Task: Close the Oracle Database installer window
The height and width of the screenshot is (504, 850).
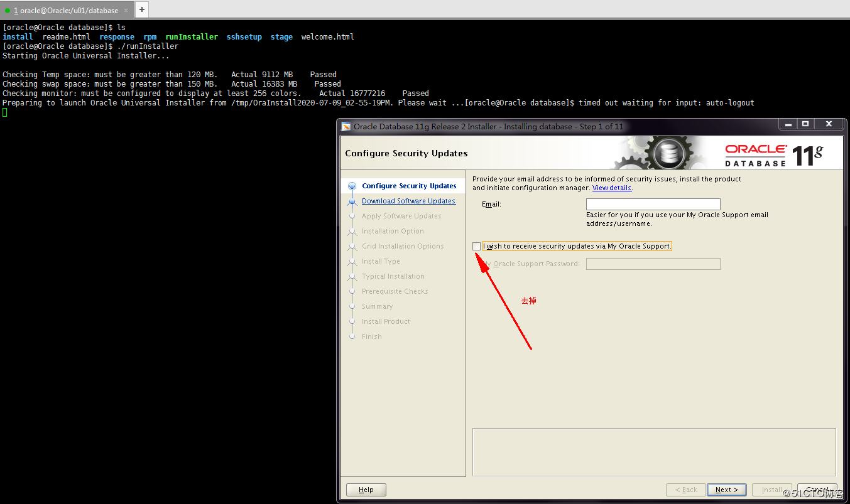Action: click(x=829, y=124)
